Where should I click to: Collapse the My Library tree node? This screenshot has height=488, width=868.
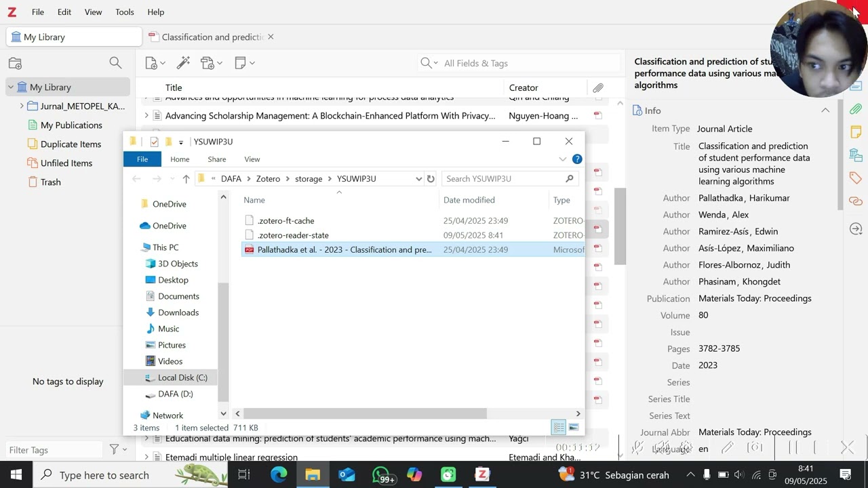pos(11,87)
